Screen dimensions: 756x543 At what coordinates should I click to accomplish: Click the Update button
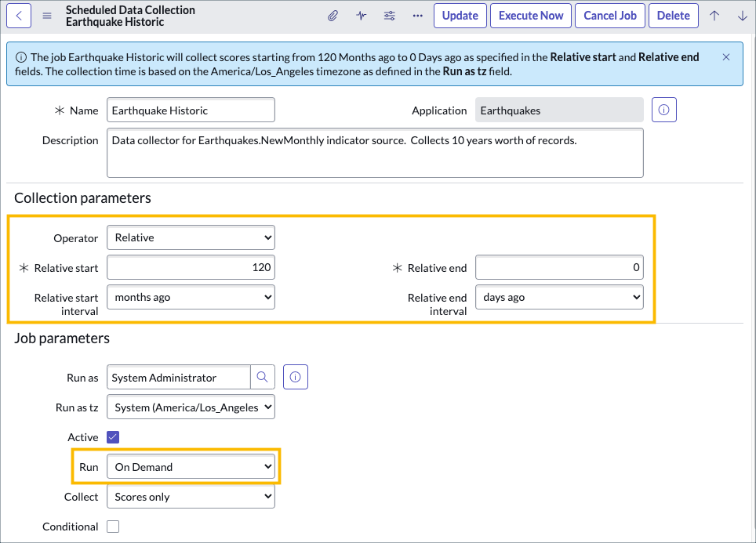tap(460, 15)
